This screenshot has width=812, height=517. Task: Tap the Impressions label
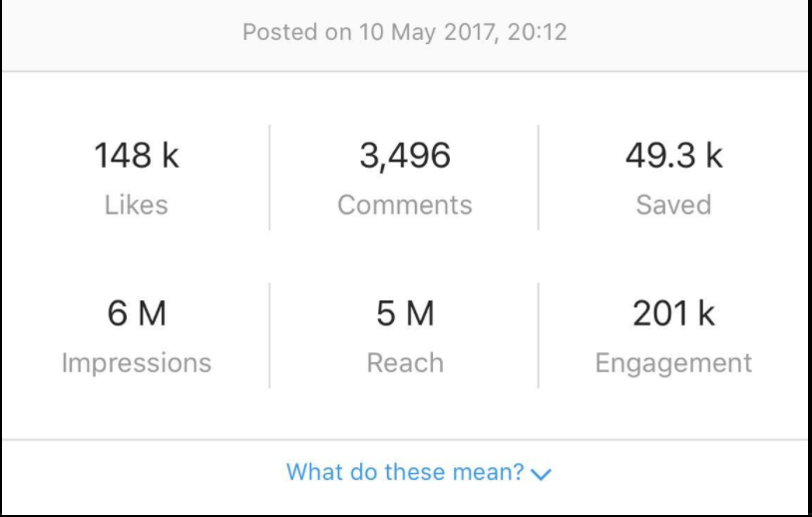tap(137, 363)
